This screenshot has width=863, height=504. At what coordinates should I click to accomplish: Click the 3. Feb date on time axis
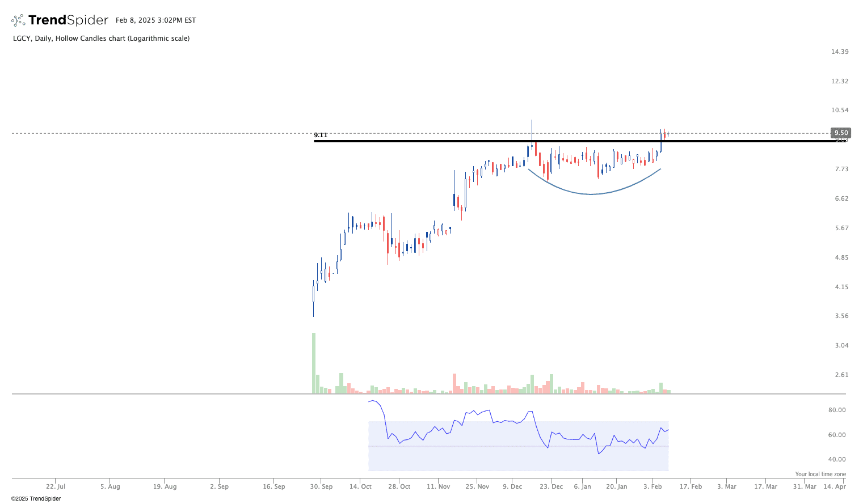(652, 486)
